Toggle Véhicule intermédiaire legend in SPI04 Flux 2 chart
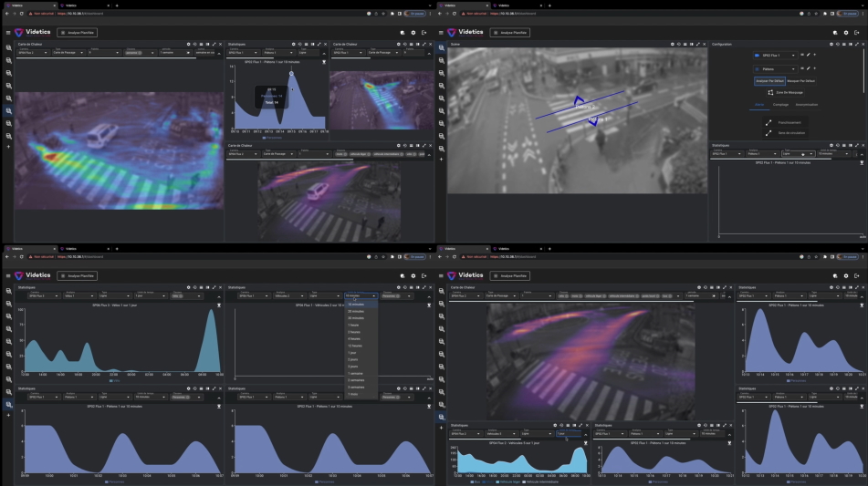 pyautogui.click(x=541, y=481)
